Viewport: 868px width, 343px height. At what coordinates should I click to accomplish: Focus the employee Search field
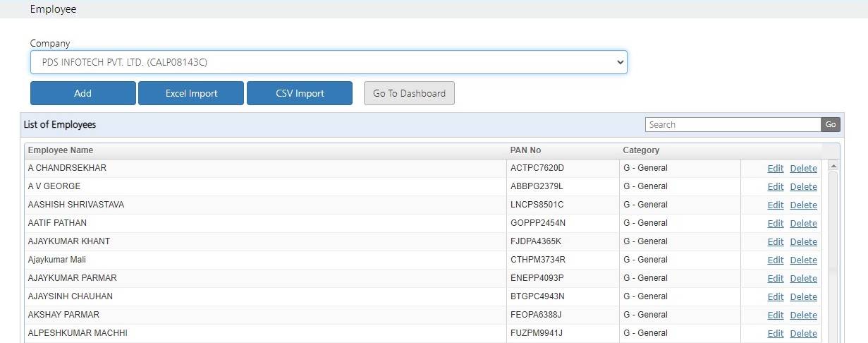pyautogui.click(x=733, y=124)
